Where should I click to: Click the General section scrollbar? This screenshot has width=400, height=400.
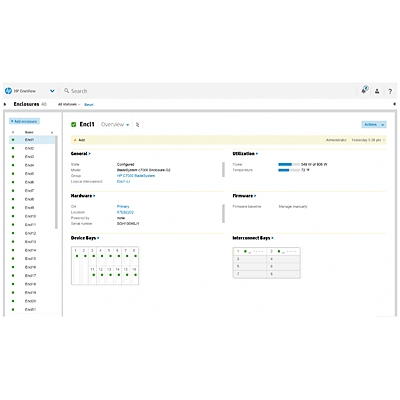point(223,169)
